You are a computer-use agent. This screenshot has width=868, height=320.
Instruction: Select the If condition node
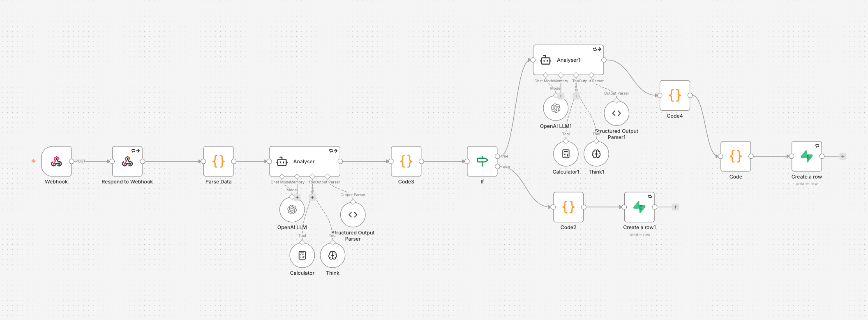point(482,161)
